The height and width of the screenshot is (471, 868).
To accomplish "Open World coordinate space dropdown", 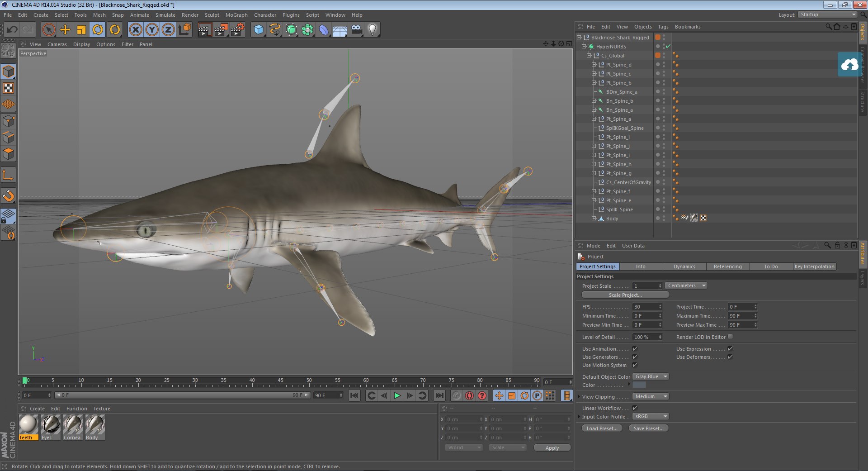I will point(464,447).
